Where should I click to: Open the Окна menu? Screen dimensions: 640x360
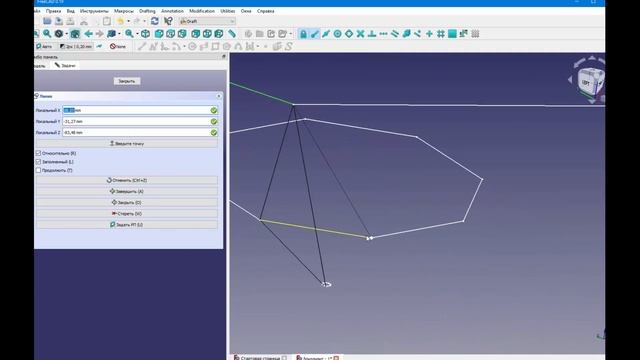click(x=246, y=11)
